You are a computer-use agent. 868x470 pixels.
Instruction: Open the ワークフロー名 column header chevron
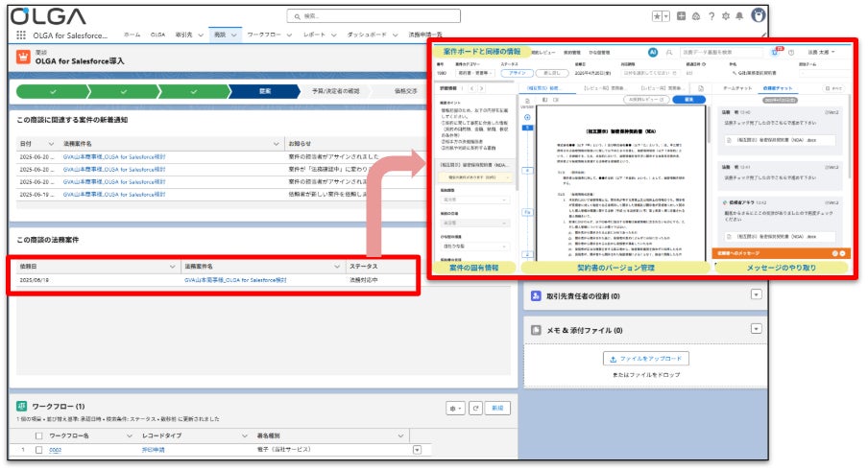(130, 435)
